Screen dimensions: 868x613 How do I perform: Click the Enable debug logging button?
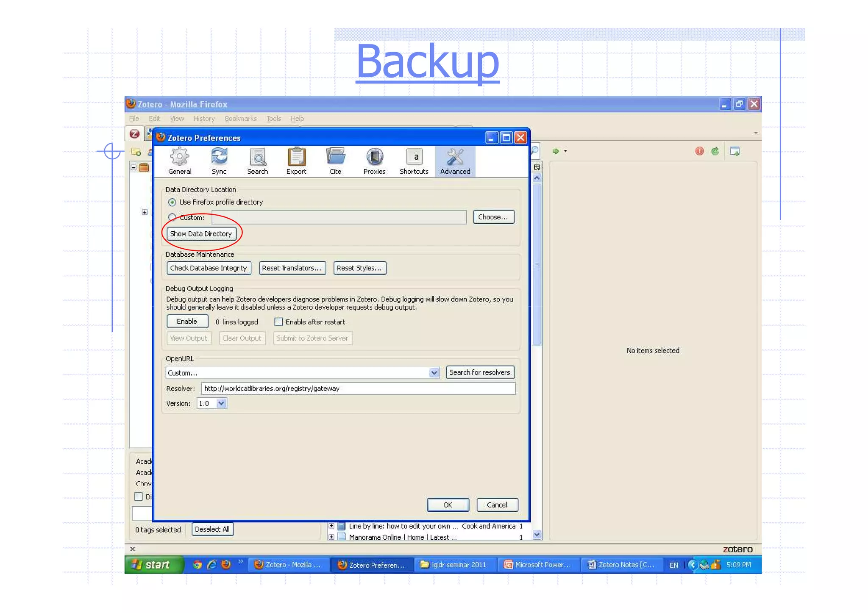pyautogui.click(x=187, y=322)
